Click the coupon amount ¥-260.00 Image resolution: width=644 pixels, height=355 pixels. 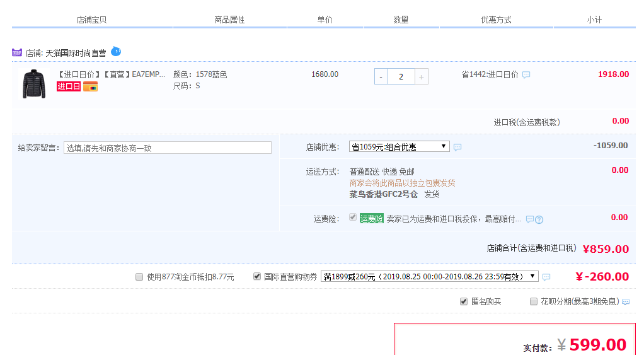coord(602,277)
